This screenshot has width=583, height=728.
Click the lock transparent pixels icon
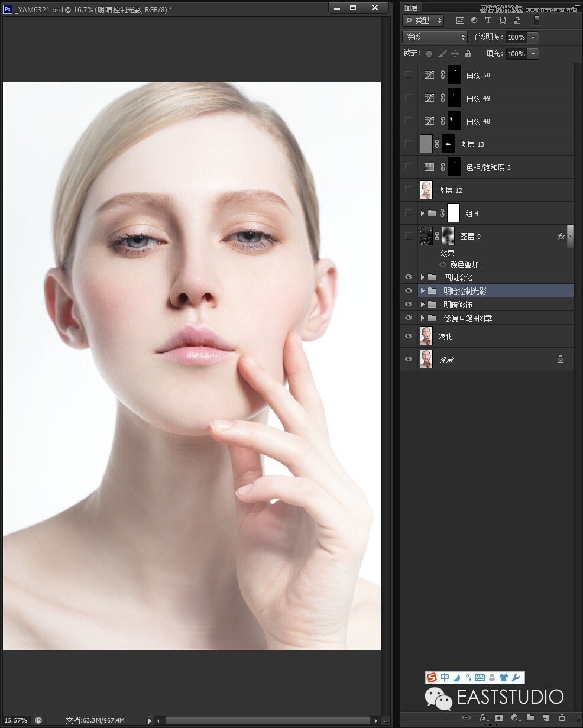click(429, 53)
